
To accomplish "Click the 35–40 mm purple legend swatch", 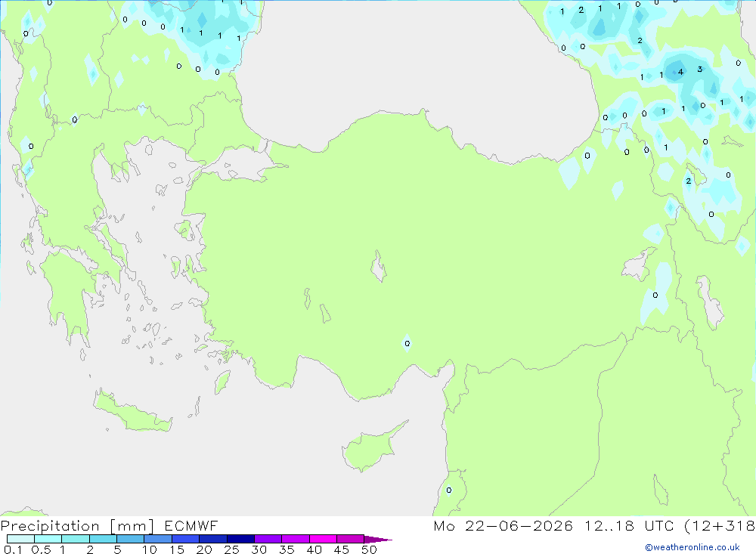I will pos(296,539).
